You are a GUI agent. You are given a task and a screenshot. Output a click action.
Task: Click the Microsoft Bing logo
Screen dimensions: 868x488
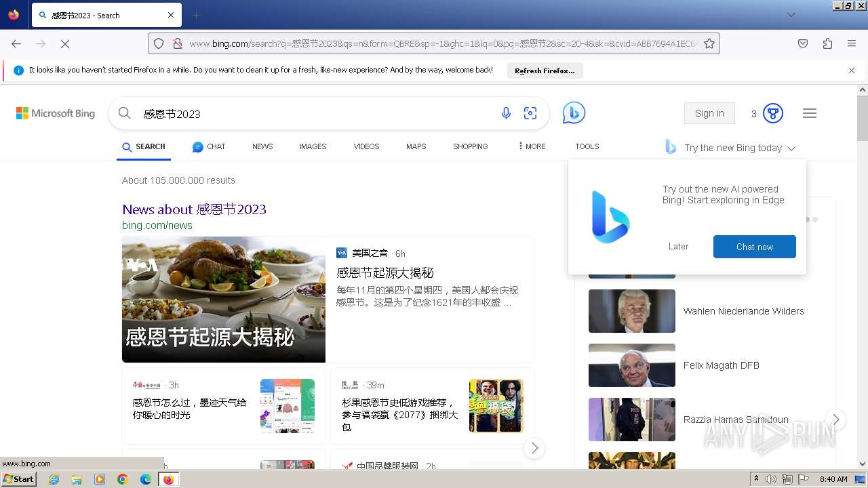coord(56,113)
